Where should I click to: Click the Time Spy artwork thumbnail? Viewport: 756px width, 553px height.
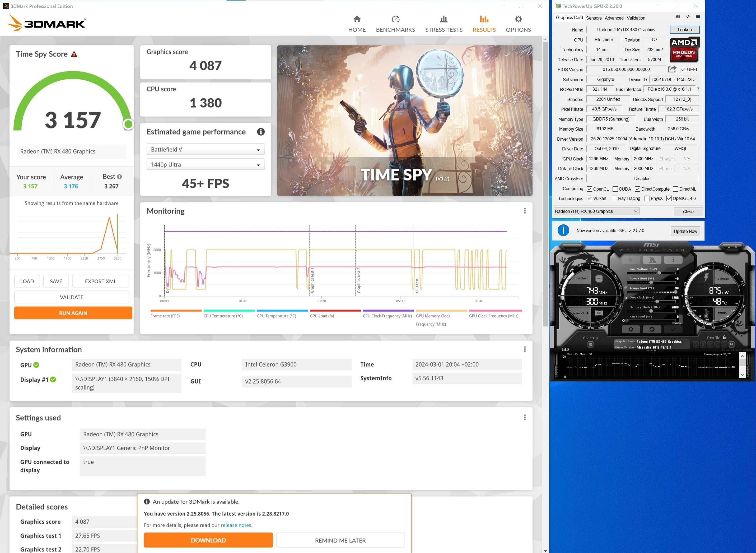click(404, 121)
